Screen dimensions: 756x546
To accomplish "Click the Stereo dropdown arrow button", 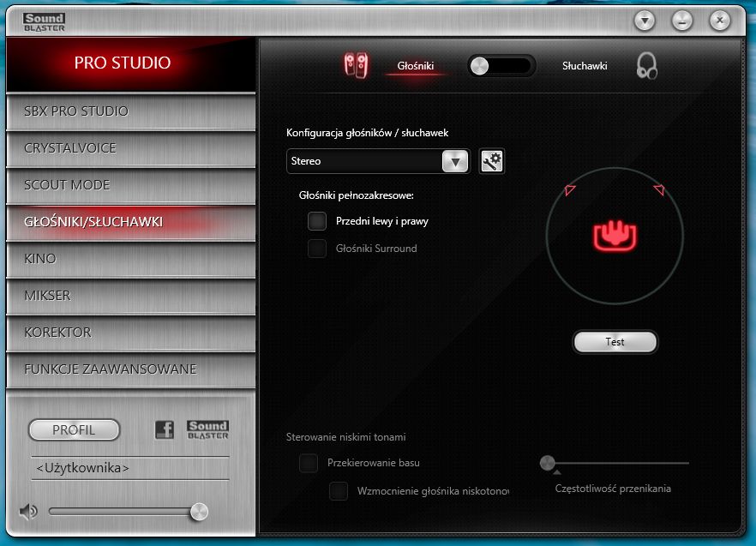I will (x=455, y=162).
